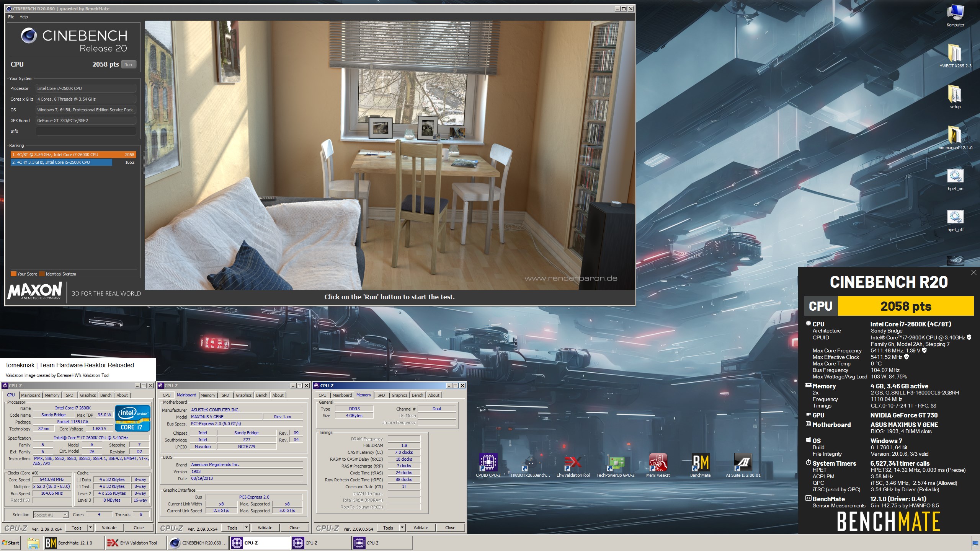Click Validate in the Memory CPU-Z window
Image resolution: width=980 pixels, height=551 pixels.
[x=421, y=528]
